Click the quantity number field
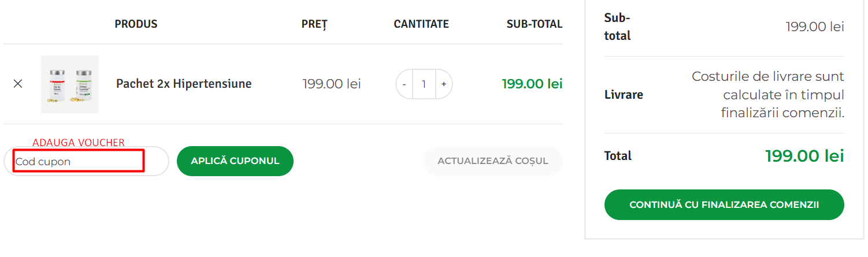This screenshot has width=868, height=257. click(424, 84)
